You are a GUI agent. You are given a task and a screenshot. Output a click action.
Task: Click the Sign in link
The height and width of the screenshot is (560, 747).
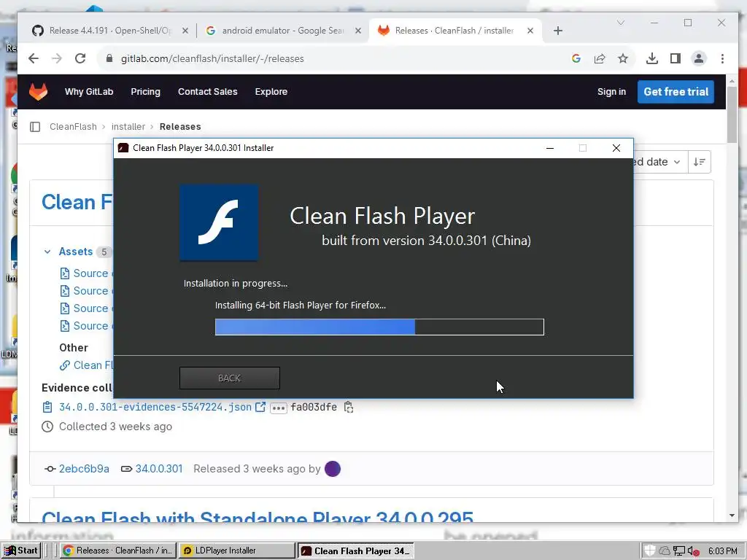(x=612, y=91)
